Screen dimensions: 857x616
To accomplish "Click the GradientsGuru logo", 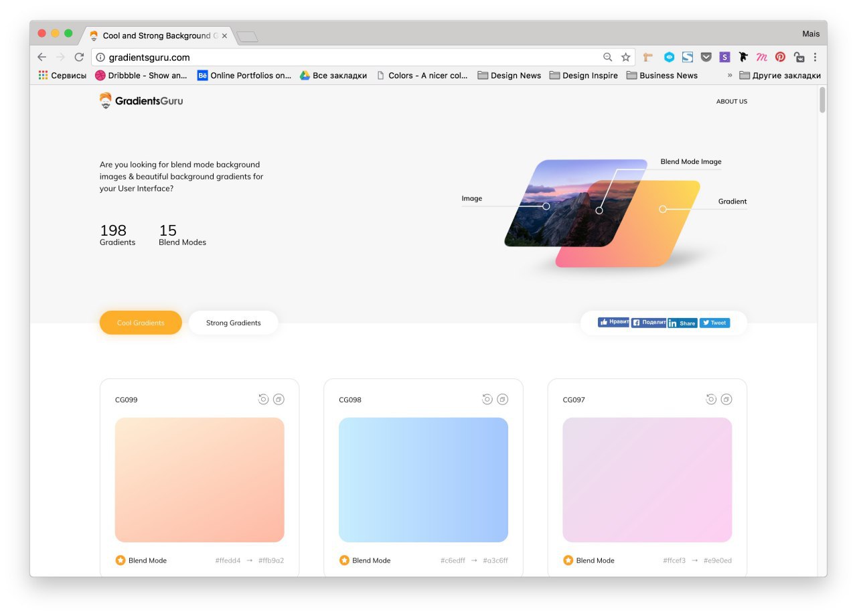I will click(141, 100).
